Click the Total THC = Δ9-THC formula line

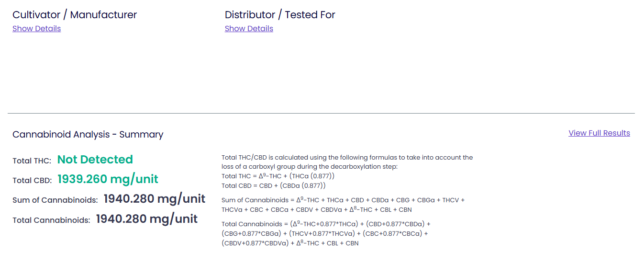point(278,176)
